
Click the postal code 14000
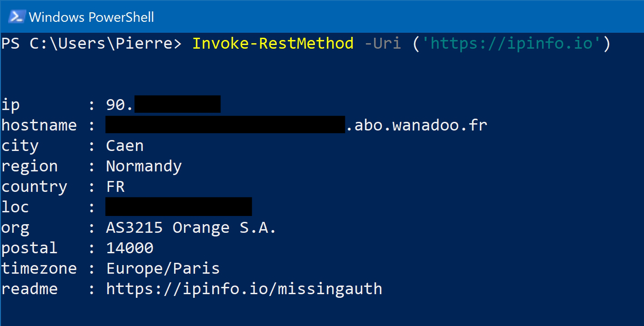(130, 248)
